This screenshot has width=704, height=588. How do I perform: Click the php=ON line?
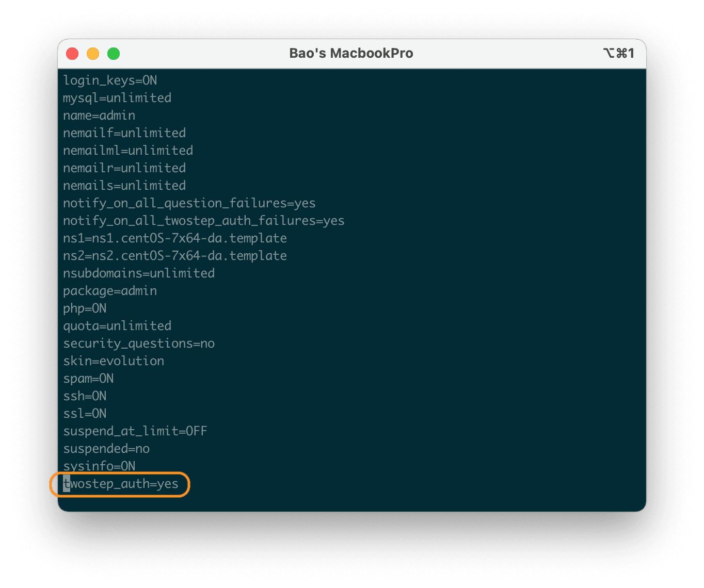[85, 308]
